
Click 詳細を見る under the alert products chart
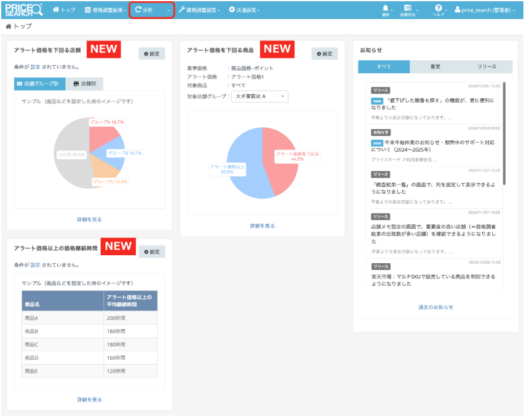click(262, 226)
